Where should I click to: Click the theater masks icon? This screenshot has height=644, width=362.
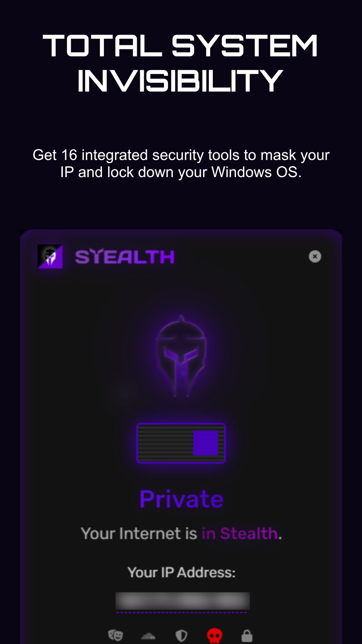tap(115, 635)
